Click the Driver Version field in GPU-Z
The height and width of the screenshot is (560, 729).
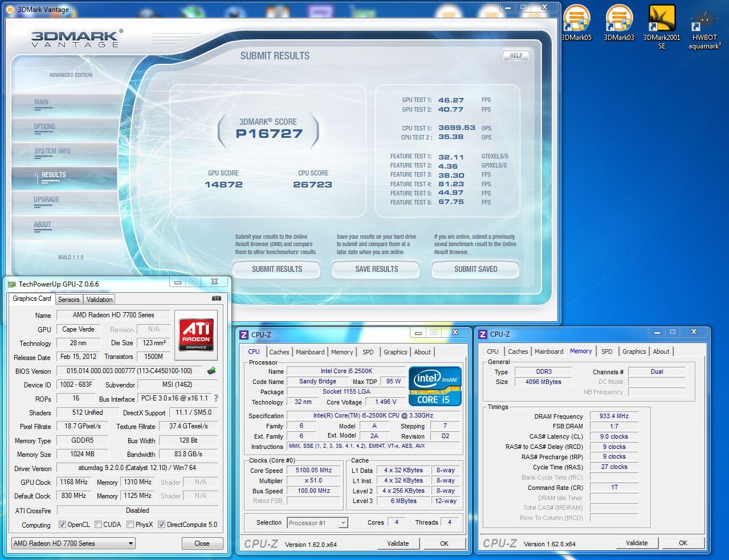(x=137, y=468)
